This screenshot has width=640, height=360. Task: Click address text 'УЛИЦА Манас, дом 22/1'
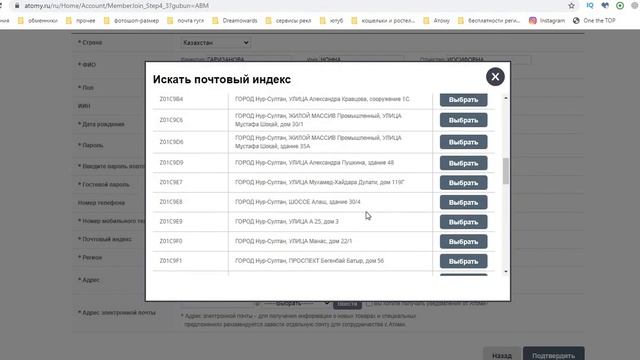pyautogui.click(x=320, y=241)
